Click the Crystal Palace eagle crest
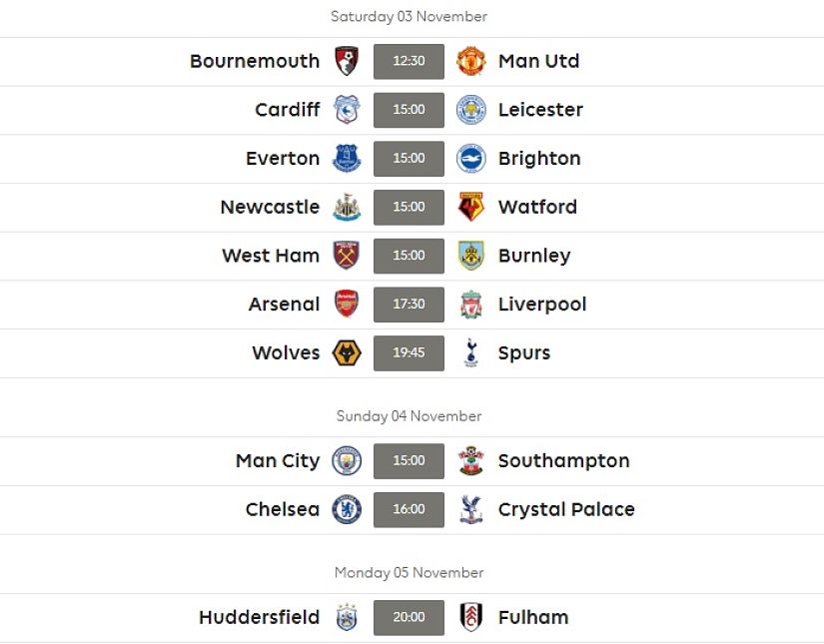The width and height of the screenshot is (824, 644). click(x=470, y=509)
